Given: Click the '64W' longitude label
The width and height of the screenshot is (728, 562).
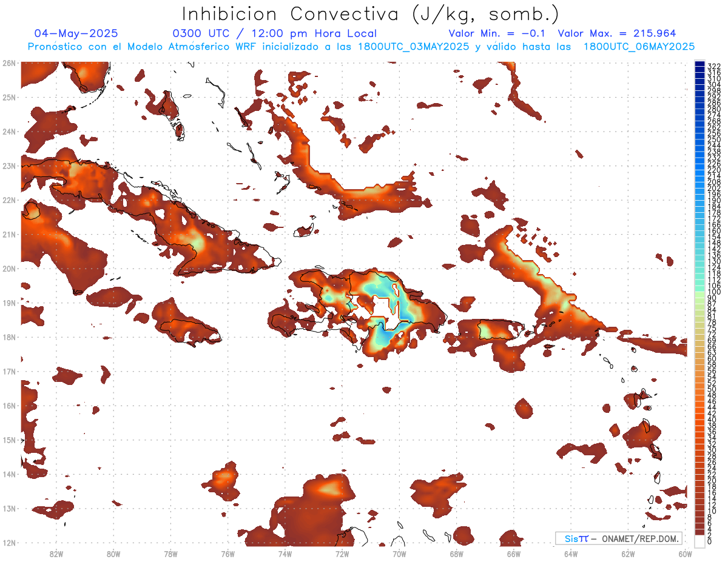Looking at the screenshot, I should point(571,554).
